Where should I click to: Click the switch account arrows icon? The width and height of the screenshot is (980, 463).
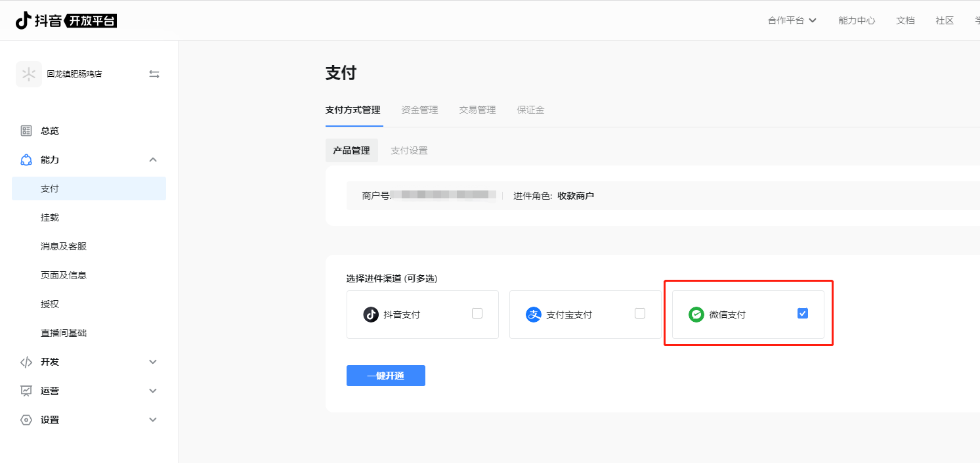154,74
